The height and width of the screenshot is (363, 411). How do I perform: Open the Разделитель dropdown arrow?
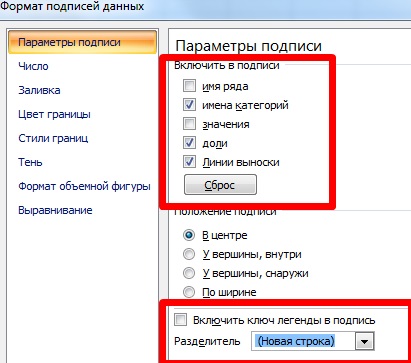click(x=364, y=341)
